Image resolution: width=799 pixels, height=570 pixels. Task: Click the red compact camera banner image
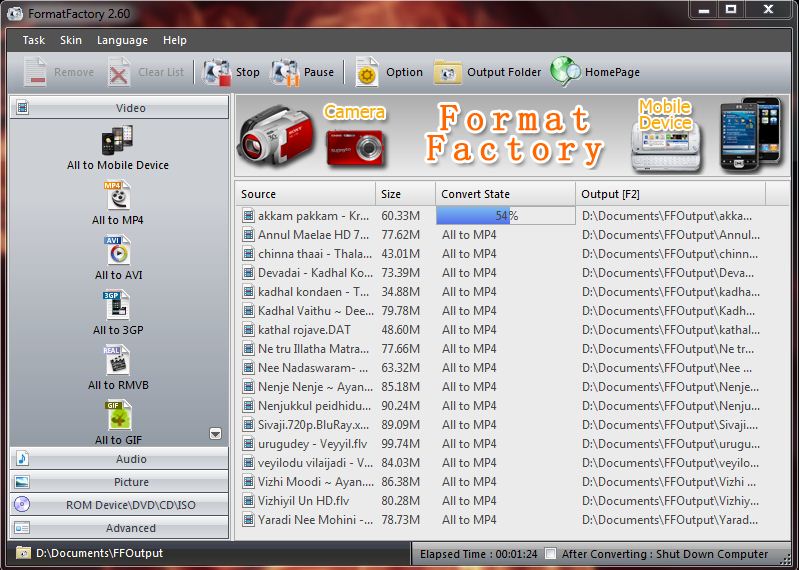tap(355, 148)
